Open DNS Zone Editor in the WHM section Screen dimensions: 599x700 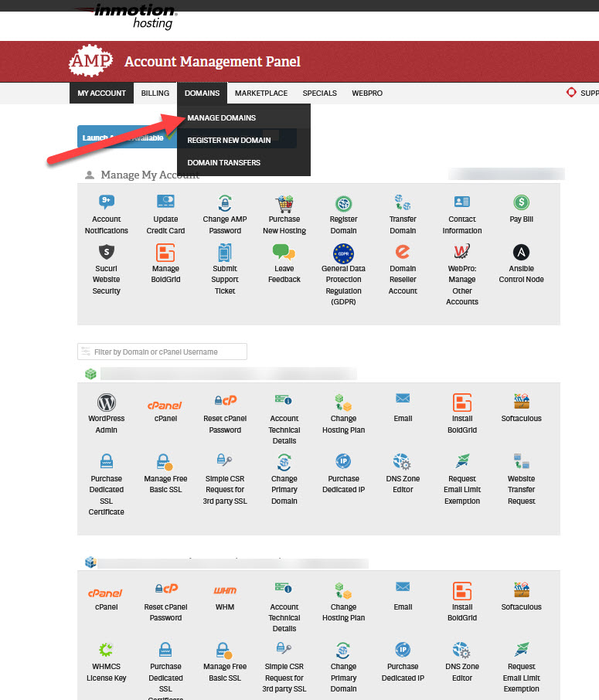pos(461,650)
